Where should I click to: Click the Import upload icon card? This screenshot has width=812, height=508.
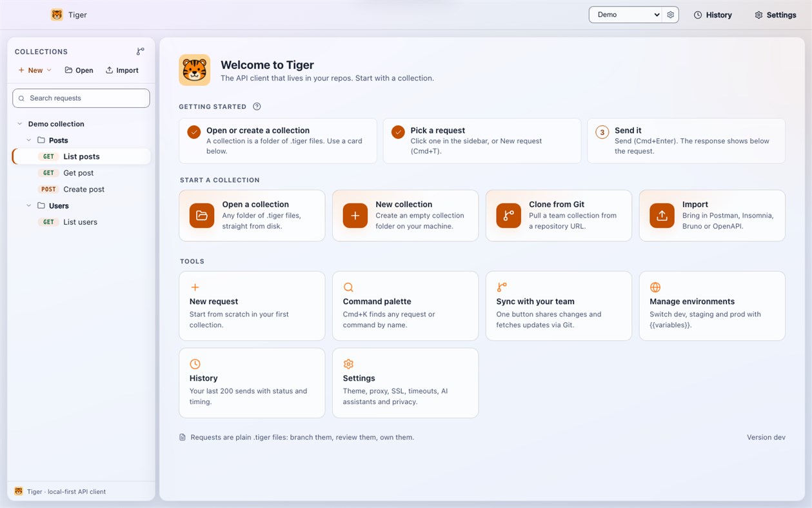[x=662, y=216]
